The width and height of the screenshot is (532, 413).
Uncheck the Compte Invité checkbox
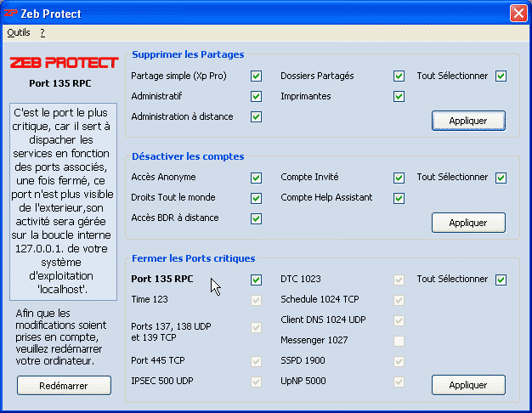[x=399, y=178]
